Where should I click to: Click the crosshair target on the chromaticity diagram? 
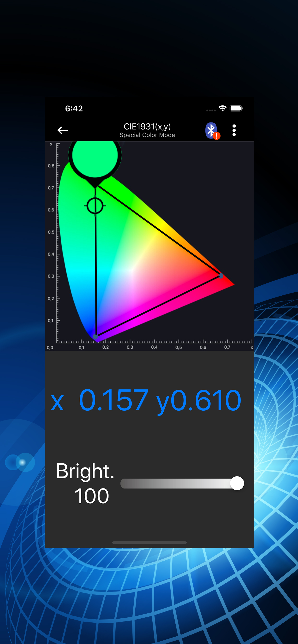[x=95, y=206]
